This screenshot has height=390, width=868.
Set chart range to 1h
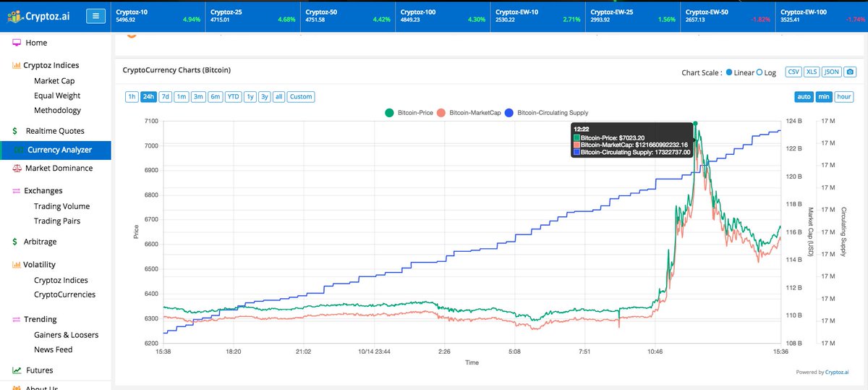click(132, 97)
